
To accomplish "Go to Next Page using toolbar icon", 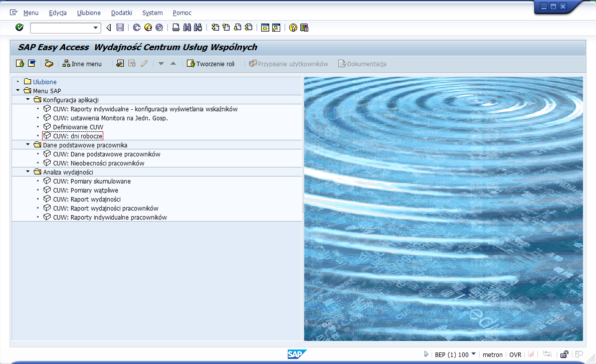I will pos(238,28).
